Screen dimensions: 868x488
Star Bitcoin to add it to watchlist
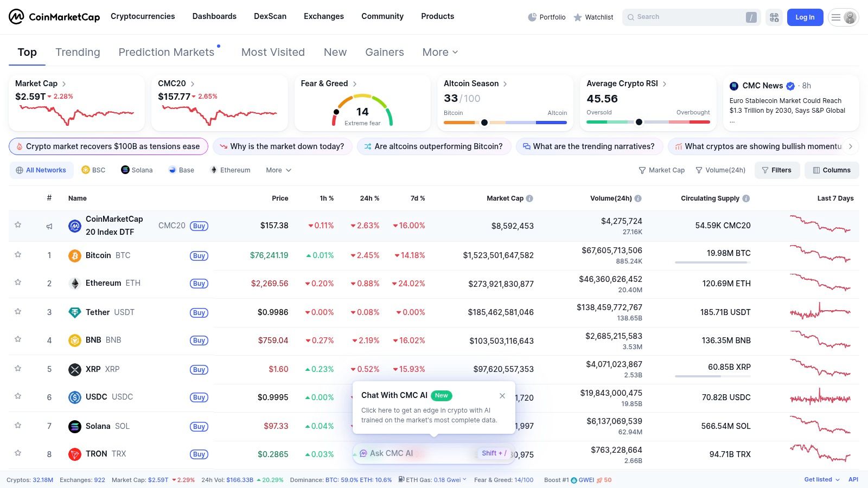coord(18,255)
